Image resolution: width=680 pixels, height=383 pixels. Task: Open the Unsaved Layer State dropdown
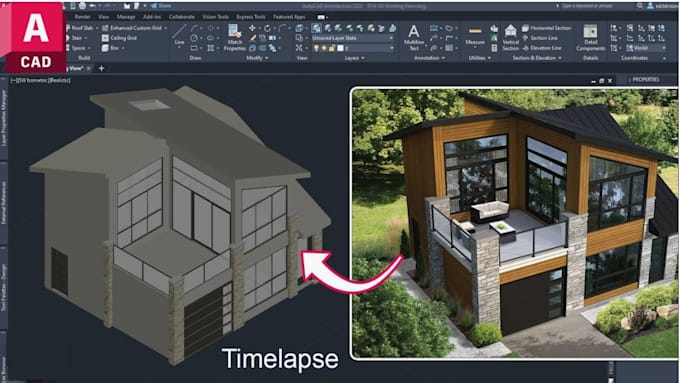[x=353, y=38]
